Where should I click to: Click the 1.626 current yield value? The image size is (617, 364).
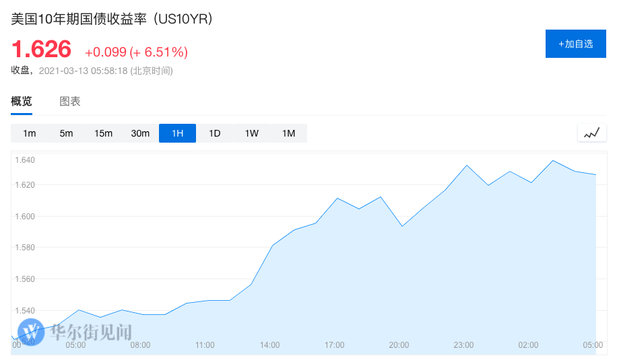pos(41,49)
